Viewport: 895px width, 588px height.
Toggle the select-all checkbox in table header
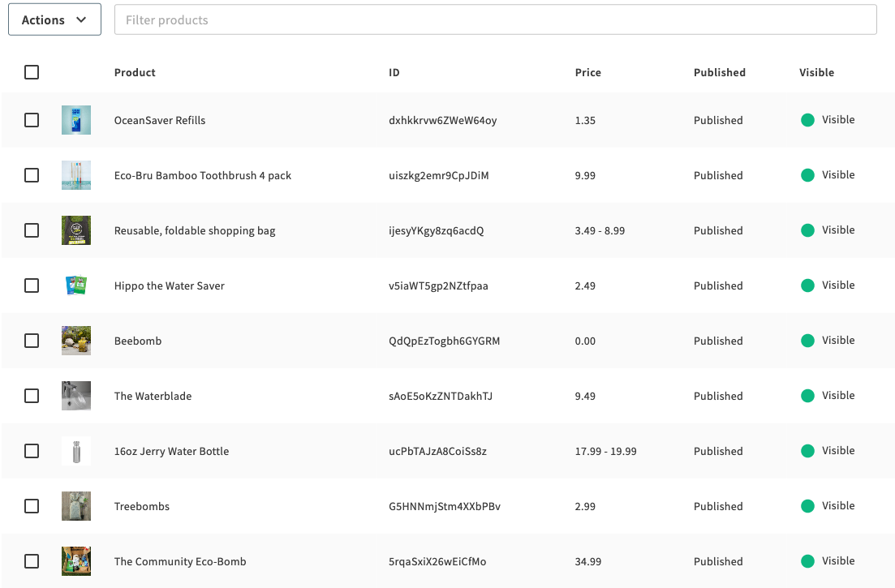32,72
